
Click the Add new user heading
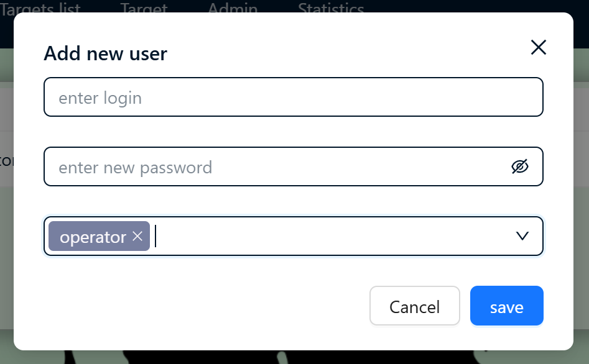[106, 53]
